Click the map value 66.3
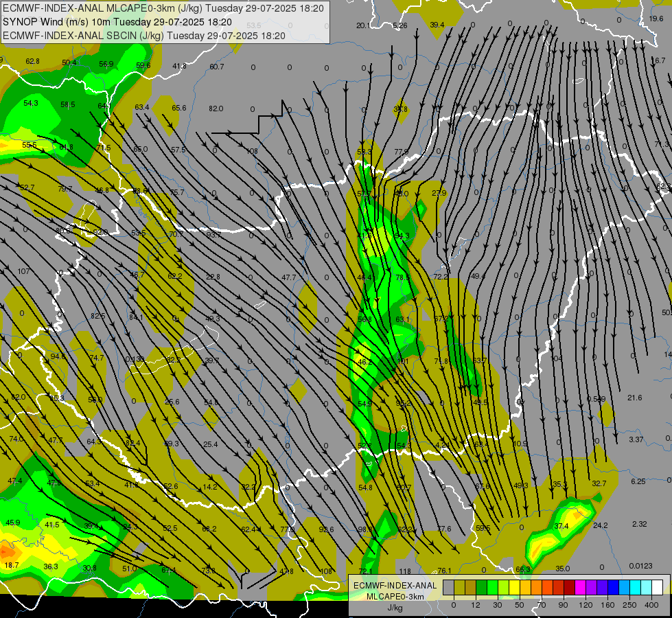The image size is (672, 618). pyautogui.click(x=523, y=569)
